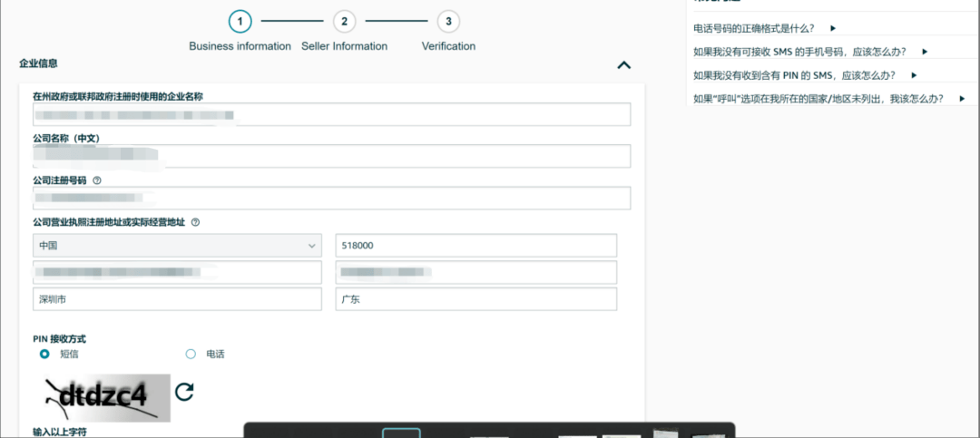Click the CAPTCHA refresh icon
The width and height of the screenshot is (980, 438).
[184, 392]
